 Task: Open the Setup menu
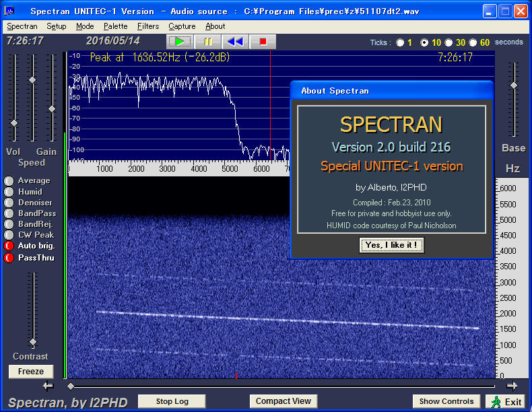[x=57, y=26]
